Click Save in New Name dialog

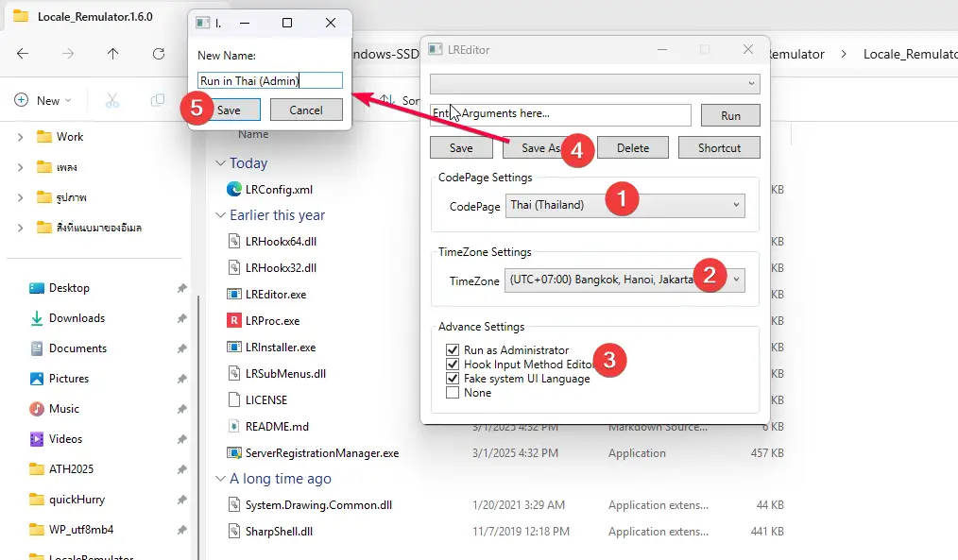pyautogui.click(x=229, y=110)
